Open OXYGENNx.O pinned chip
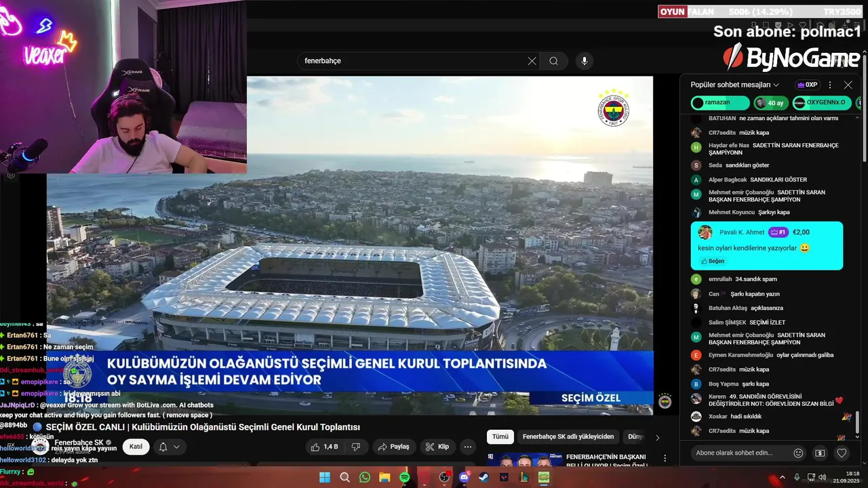Image resolution: width=868 pixels, height=488 pixels. pyautogui.click(x=822, y=102)
